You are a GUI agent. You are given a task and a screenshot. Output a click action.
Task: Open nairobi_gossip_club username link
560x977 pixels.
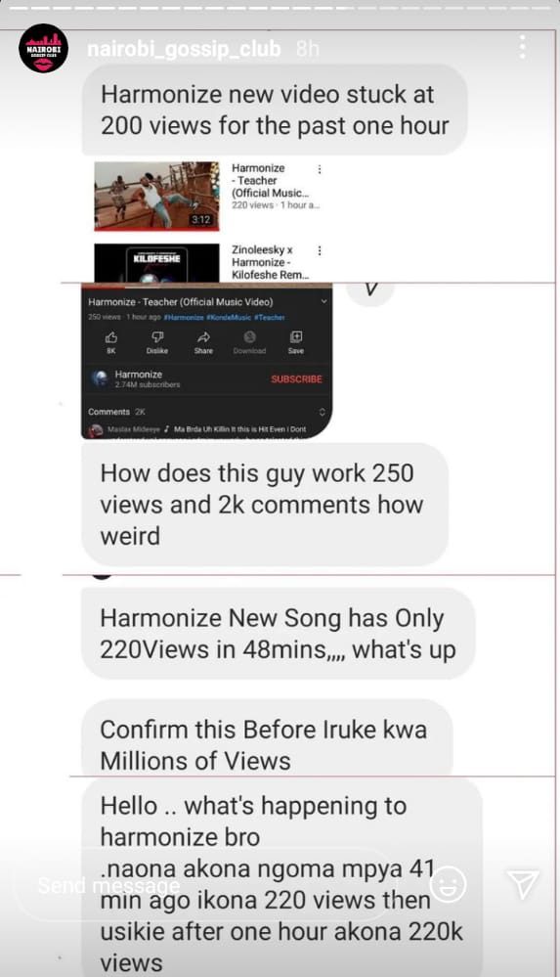point(184,48)
